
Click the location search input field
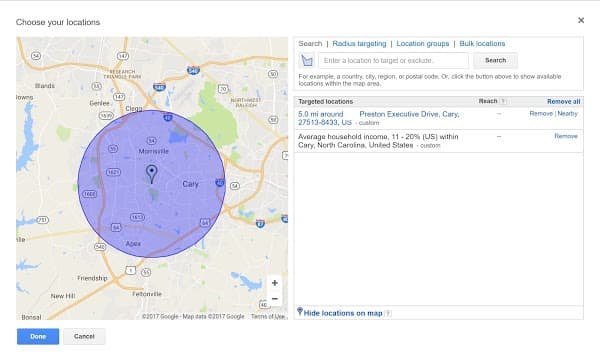click(393, 60)
